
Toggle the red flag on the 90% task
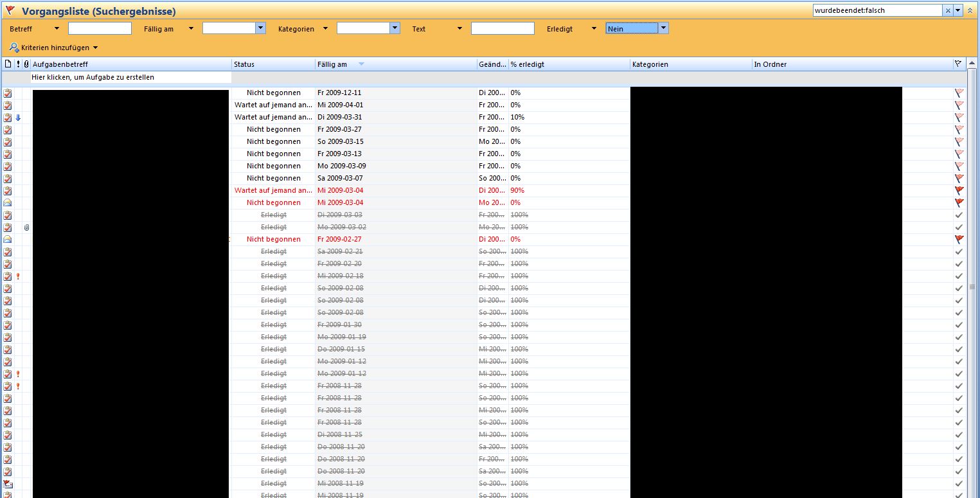point(959,191)
